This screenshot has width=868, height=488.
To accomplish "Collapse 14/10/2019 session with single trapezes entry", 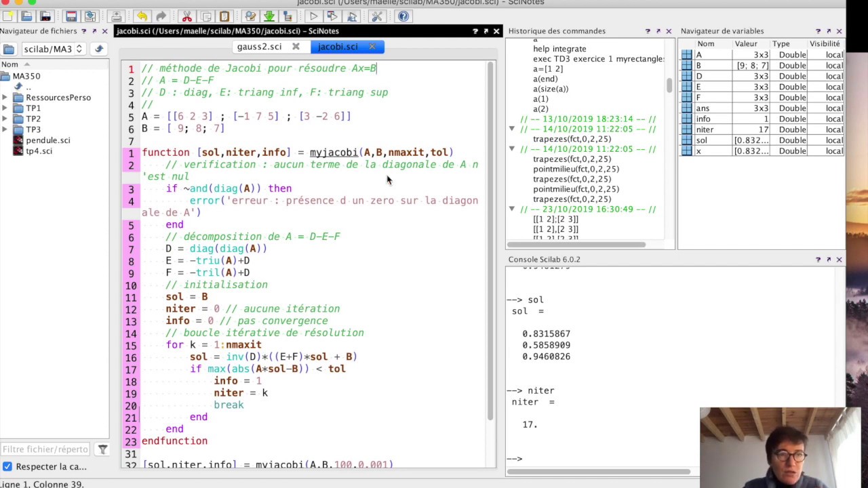I will click(x=512, y=129).
